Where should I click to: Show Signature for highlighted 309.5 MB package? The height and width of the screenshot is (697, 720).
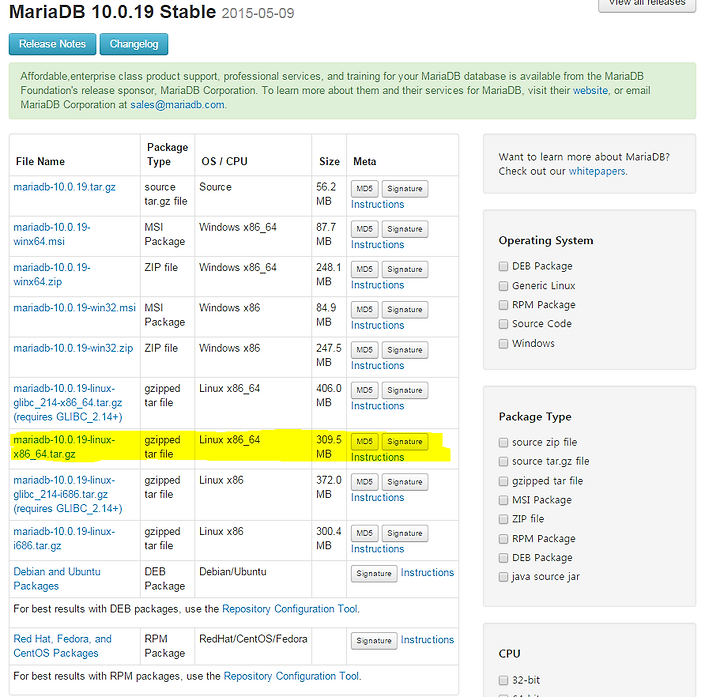[x=405, y=442]
